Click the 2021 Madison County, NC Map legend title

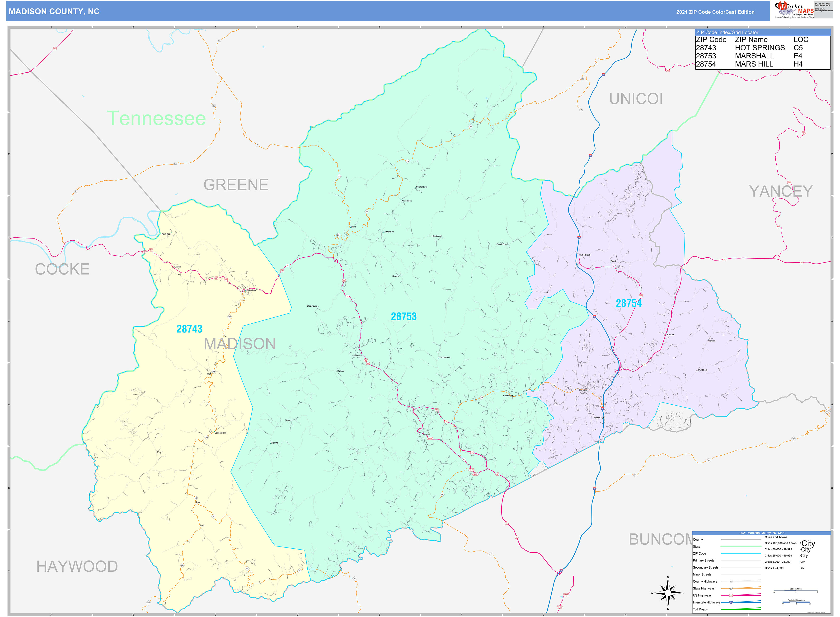(762, 533)
